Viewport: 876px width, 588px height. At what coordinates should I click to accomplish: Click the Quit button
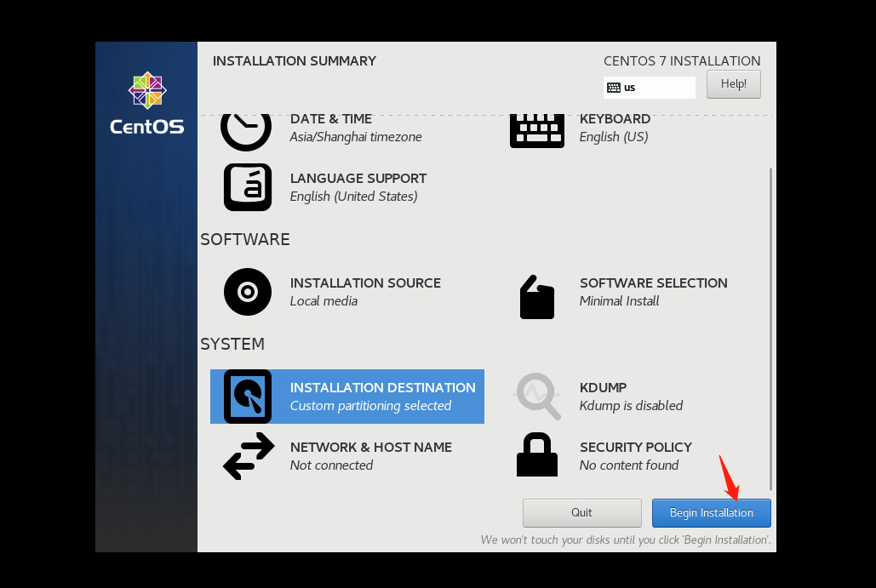581,513
